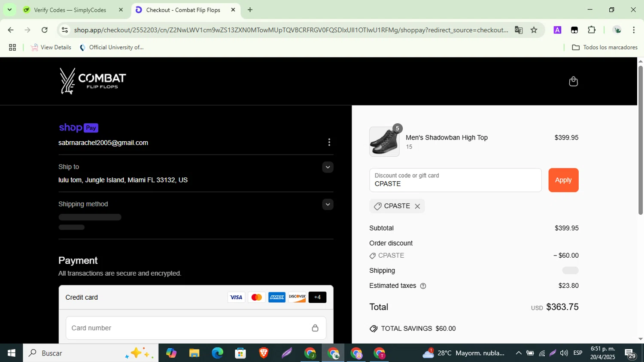This screenshot has width=644, height=362.
Task: Go back to the previous page
Action: point(11,30)
